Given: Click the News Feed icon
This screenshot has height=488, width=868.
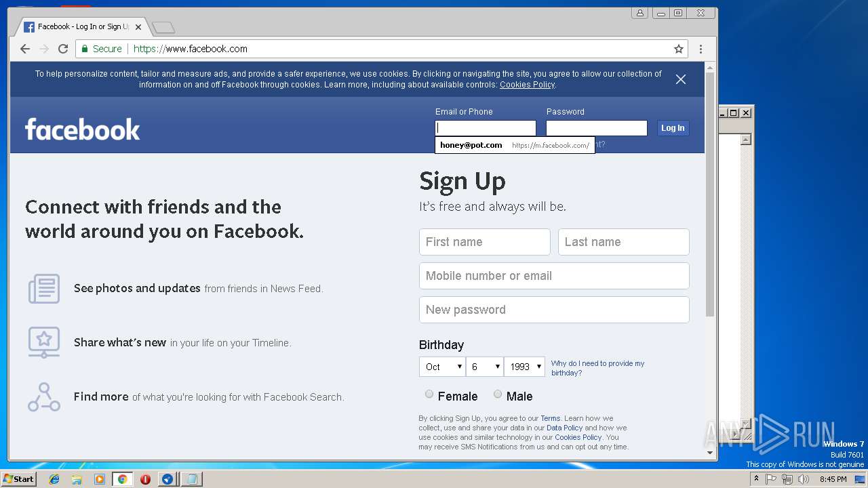Looking at the screenshot, I should (x=44, y=289).
